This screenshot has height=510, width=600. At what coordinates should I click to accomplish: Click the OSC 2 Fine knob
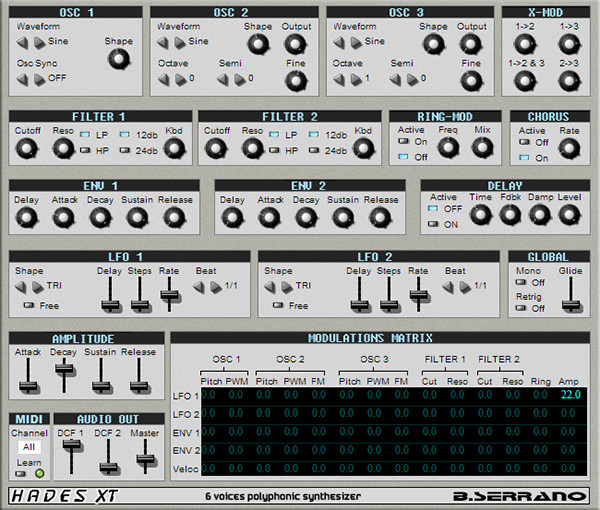click(x=295, y=80)
